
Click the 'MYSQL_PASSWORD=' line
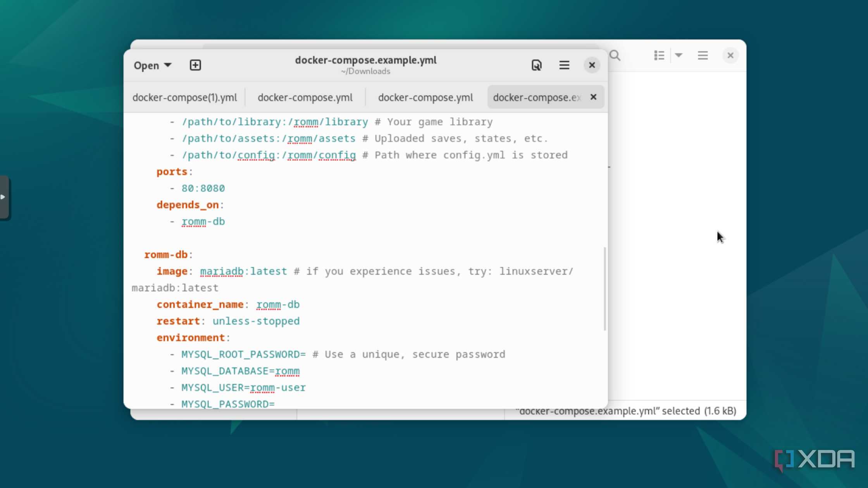[x=228, y=404]
